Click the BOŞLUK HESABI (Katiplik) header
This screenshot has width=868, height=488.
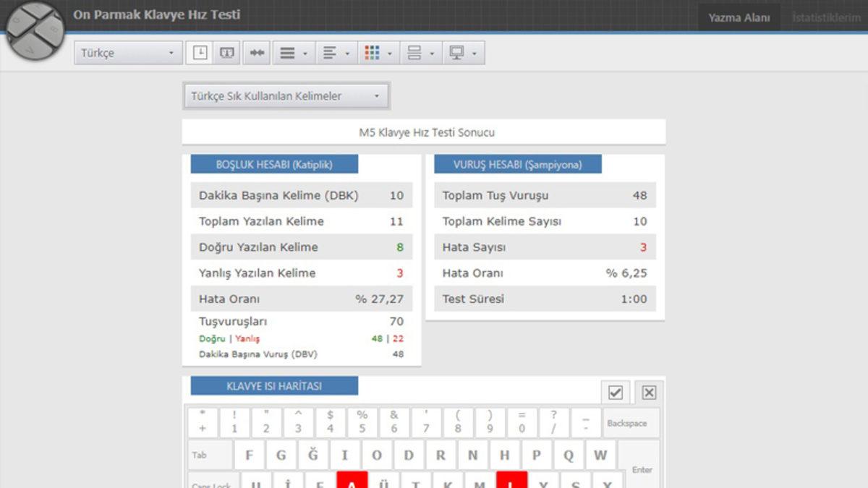point(274,164)
